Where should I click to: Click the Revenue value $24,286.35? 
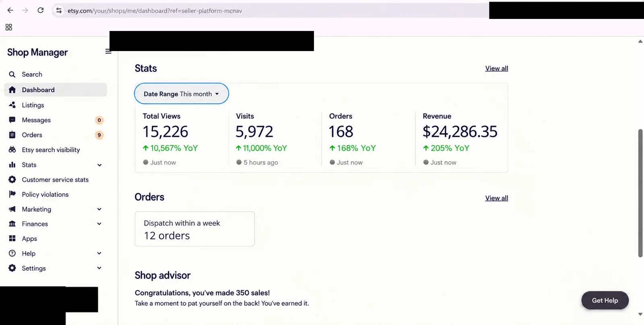460,132
